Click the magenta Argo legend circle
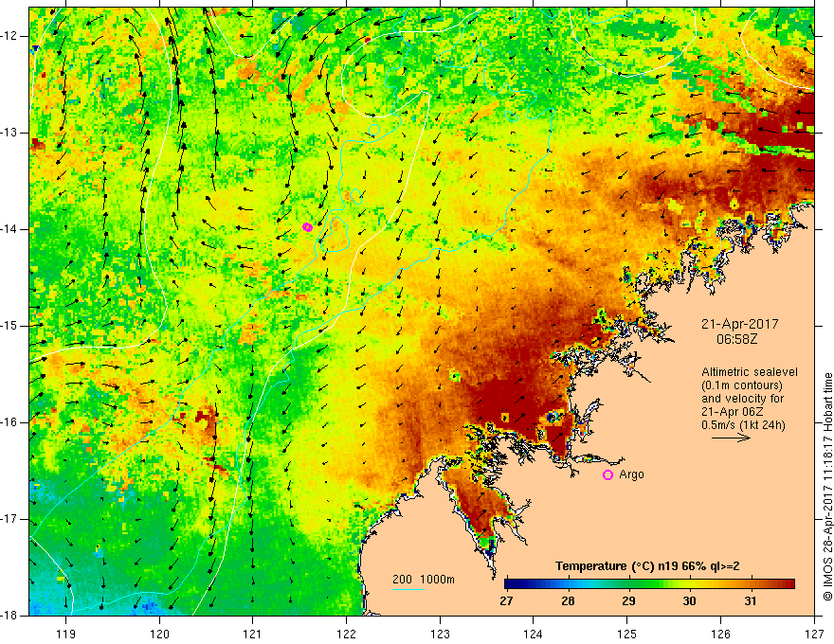 (x=607, y=474)
